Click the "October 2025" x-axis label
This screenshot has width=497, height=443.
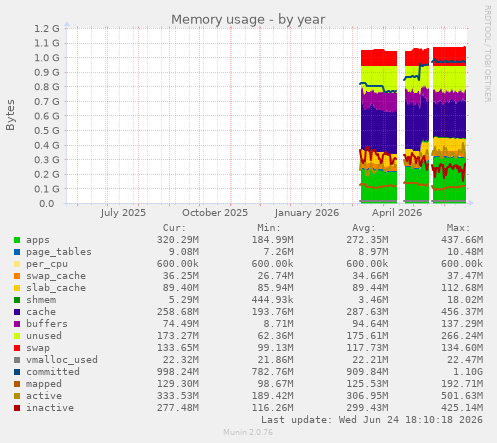[215, 213]
